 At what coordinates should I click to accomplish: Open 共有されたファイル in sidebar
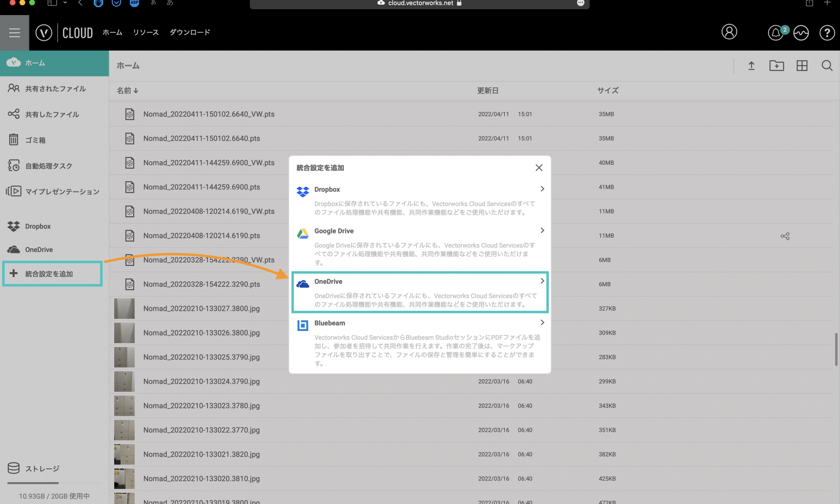[x=55, y=89]
